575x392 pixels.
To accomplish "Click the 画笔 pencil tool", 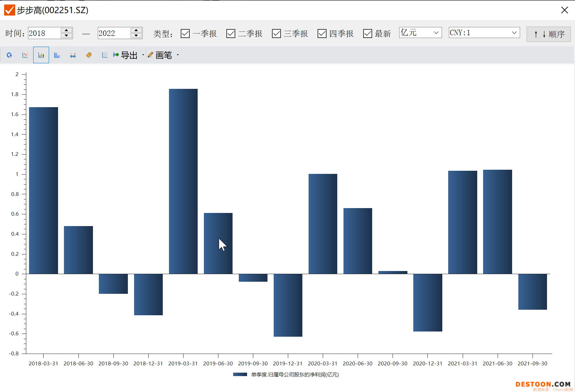I will point(160,55).
